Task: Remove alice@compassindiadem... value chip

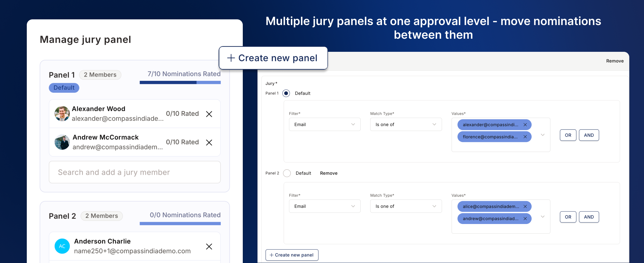Action: click(525, 206)
